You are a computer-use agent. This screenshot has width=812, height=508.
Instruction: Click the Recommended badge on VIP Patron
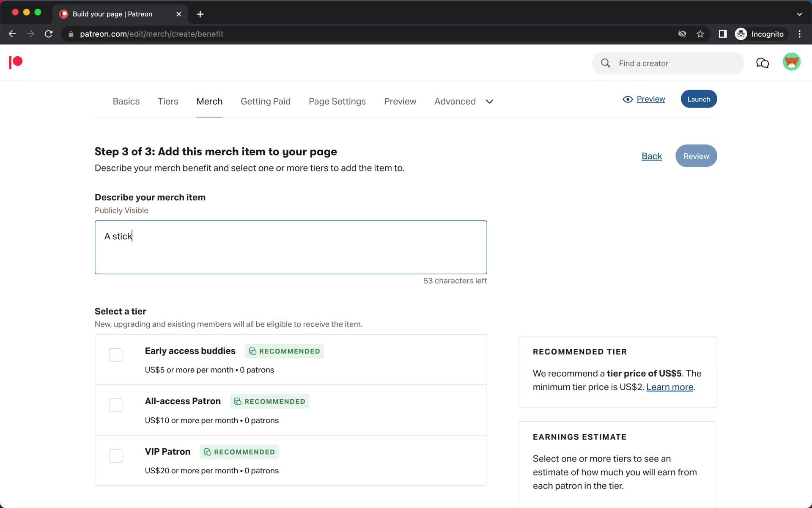pos(239,452)
